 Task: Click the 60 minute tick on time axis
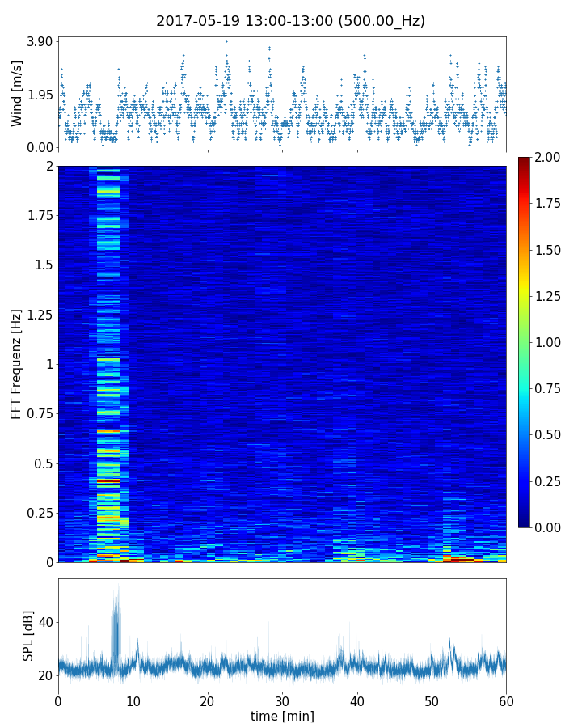tap(506, 700)
